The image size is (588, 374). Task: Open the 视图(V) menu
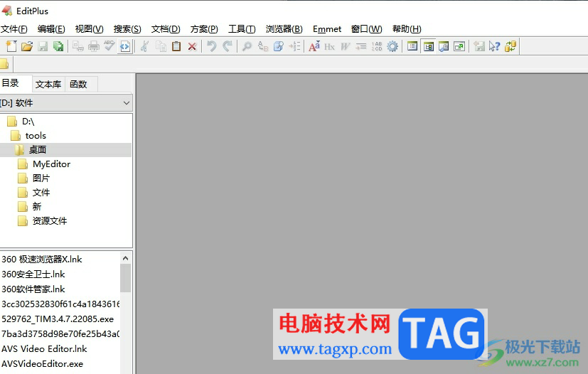coord(90,29)
